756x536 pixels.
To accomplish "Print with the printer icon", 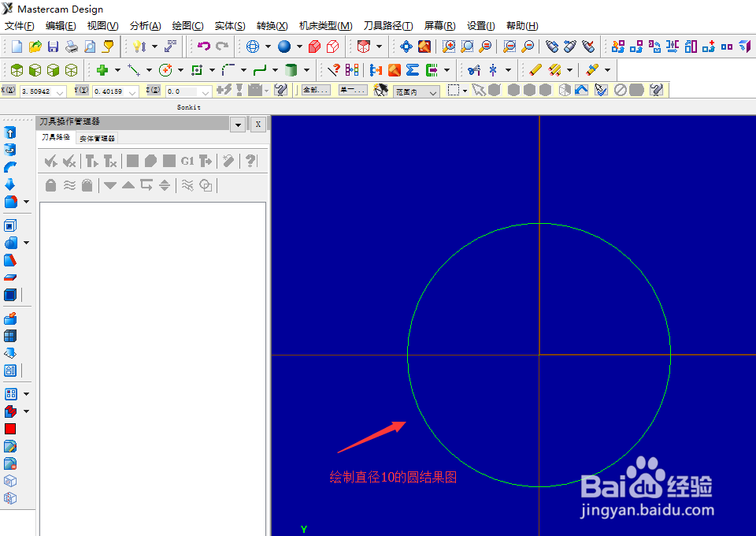I will [72, 47].
